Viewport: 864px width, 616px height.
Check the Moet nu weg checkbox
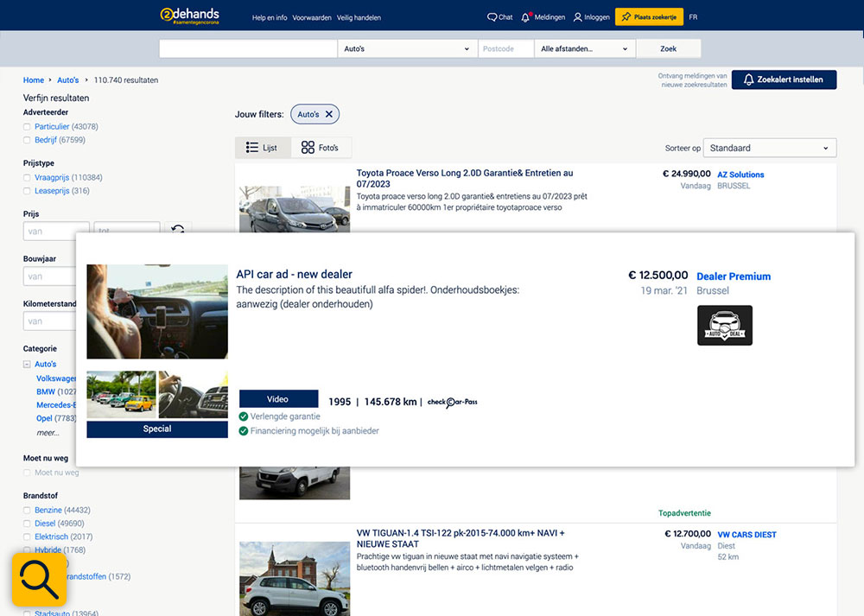coord(27,473)
